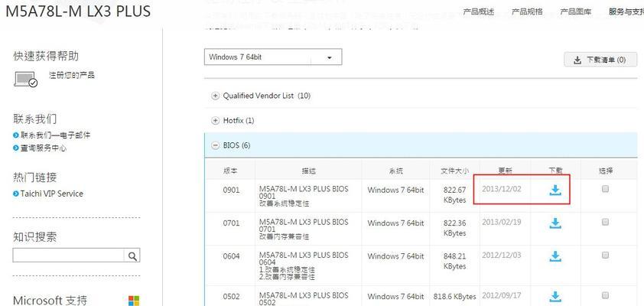Screen dimensions: 644x306
Task: Download BIOS version 0701
Action: tap(555, 223)
